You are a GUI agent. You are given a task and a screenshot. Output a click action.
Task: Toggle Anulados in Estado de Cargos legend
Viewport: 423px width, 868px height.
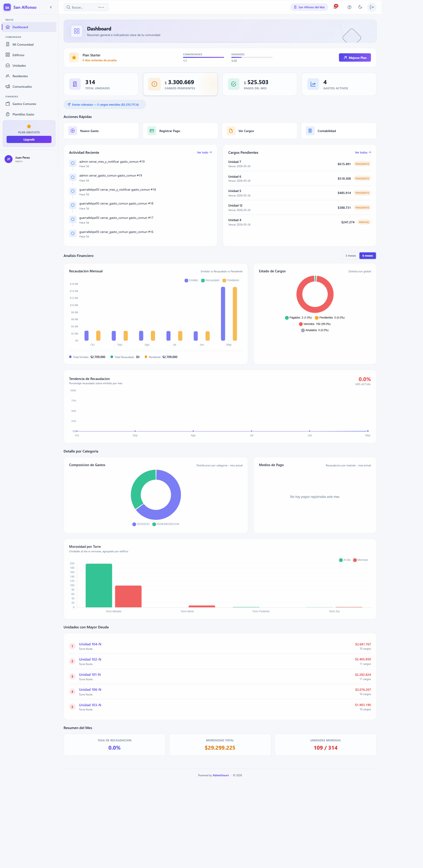coord(315,330)
